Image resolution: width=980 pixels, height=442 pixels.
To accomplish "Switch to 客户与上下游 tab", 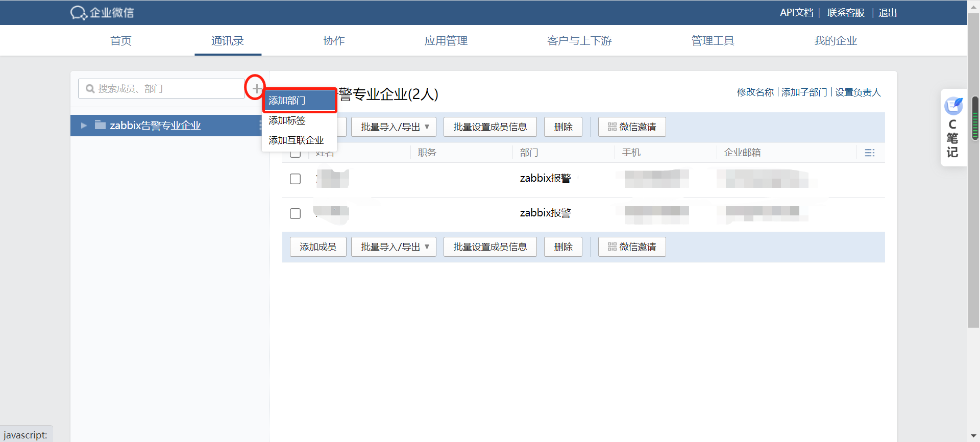I will tap(579, 41).
